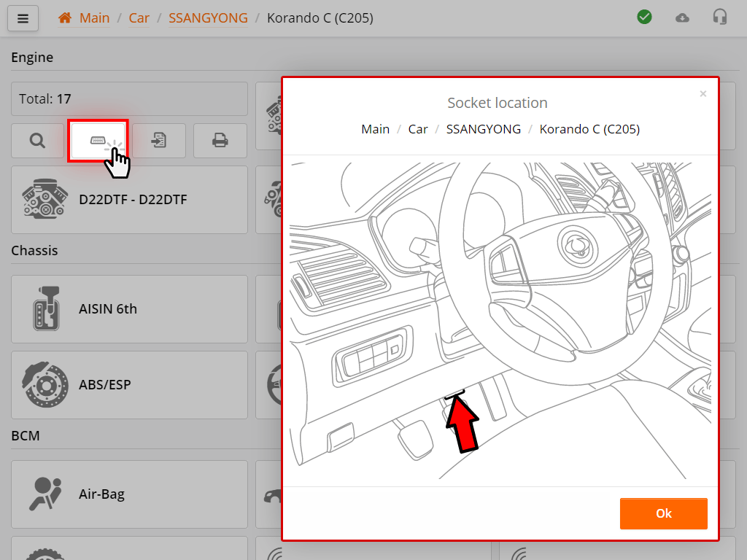Click the cloud download icon
747x560 pixels.
(x=682, y=17)
